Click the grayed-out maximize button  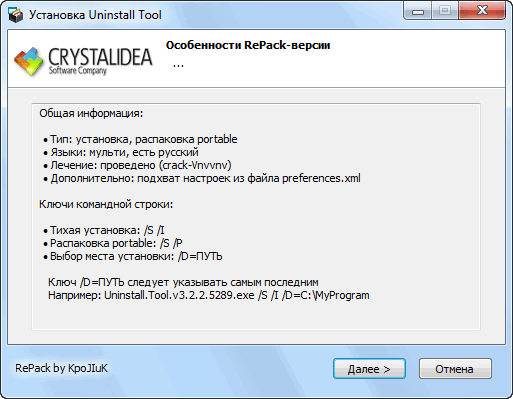tap(445, 11)
